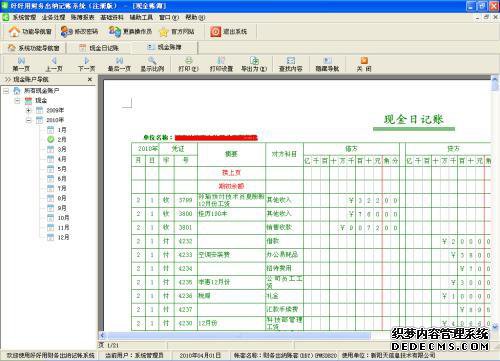Click the 显示比例 magnifier icon
The height and width of the screenshot is (361, 500).
tap(152, 60)
